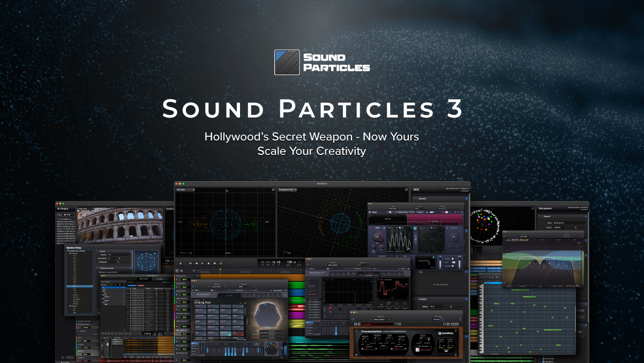The image size is (644, 363).
Task: Click the General section header in the MIDI panel
Action: coord(422,198)
